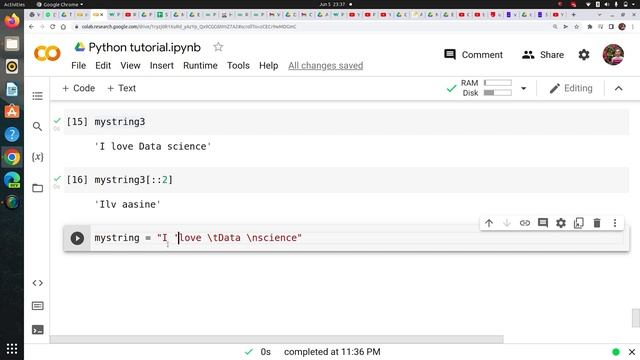This screenshot has width=640, height=360.
Task: Mirror cell in a tab
Action: tap(579, 223)
